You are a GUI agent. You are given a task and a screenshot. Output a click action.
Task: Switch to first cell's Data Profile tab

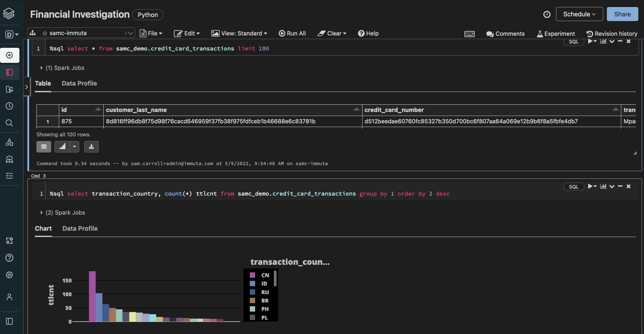pyautogui.click(x=79, y=84)
